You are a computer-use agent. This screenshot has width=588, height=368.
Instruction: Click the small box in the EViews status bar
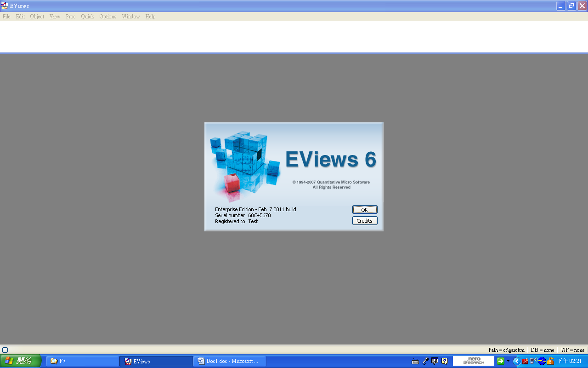(5, 350)
